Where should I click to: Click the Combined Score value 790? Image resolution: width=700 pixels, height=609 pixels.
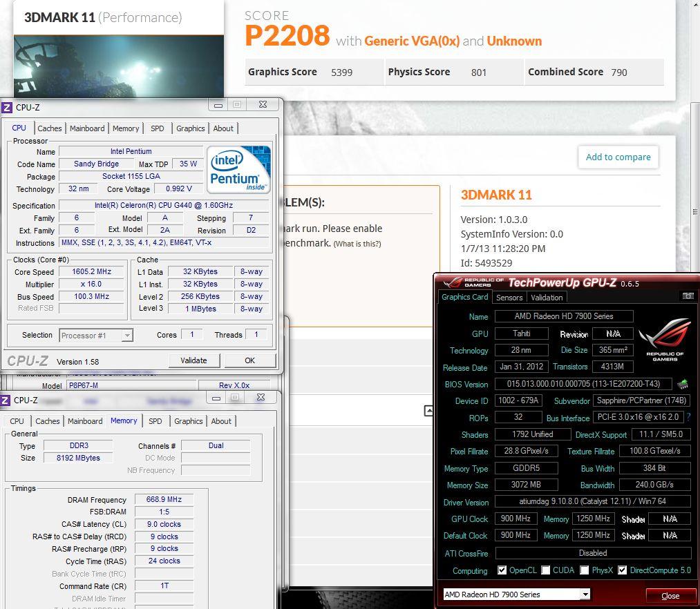point(619,72)
